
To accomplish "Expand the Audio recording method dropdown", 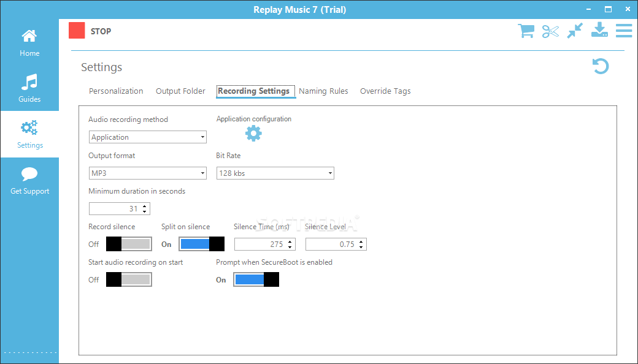I will point(148,137).
